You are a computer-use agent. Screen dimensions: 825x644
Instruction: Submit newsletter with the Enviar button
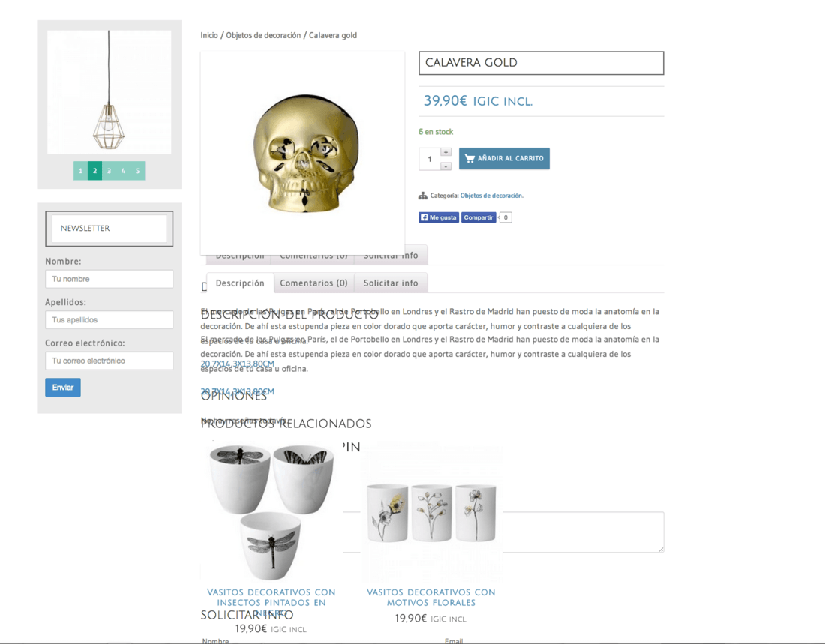pos(62,388)
